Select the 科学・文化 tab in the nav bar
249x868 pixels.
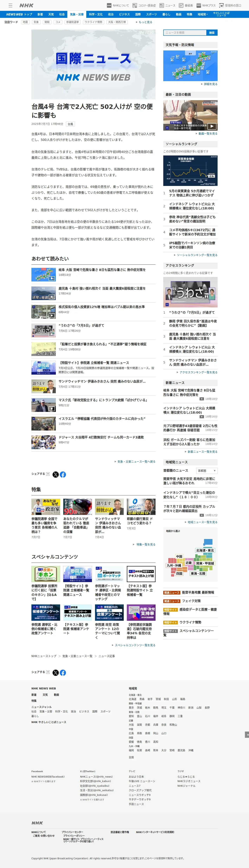(x=96, y=15)
